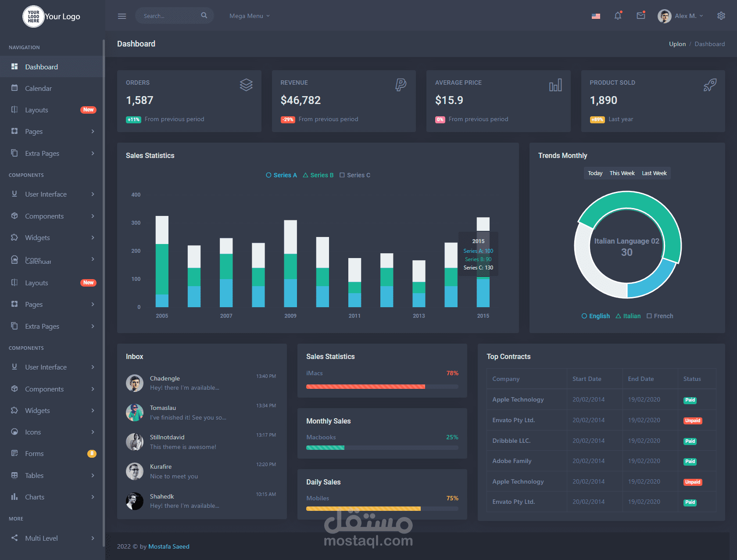The width and height of the screenshot is (737, 560).
Task: Click the Uplon breadcrumb link
Action: tap(677, 44)
